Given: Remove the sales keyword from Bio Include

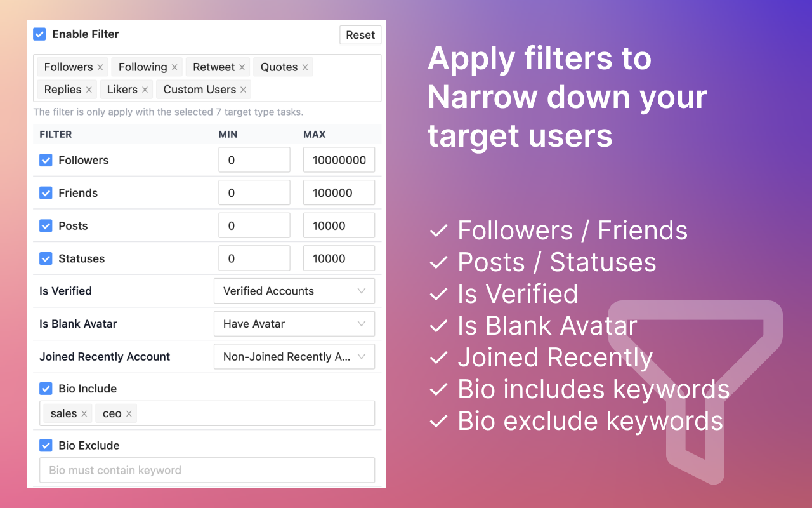Looking at the screenshot, I should 84,413.
